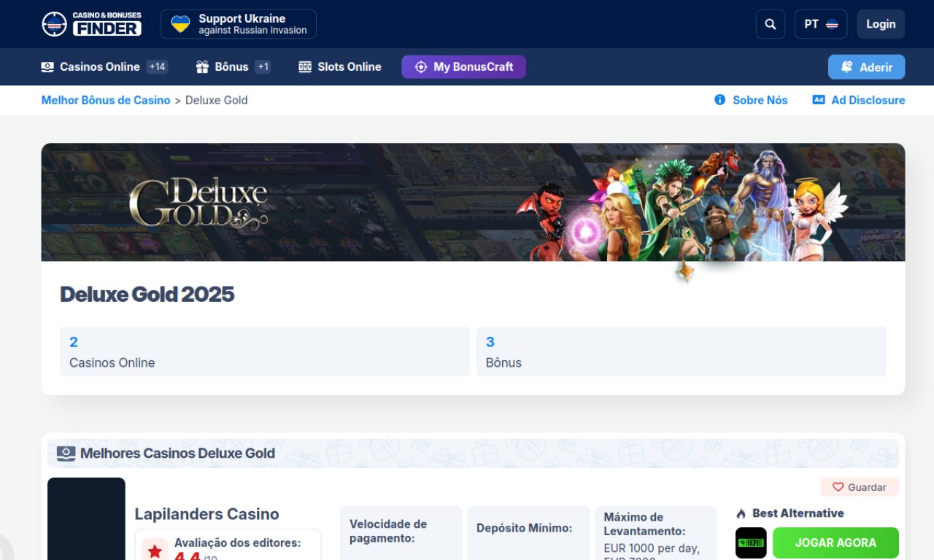Click the user icon in Aderir button
This screenshot has width=934, height=560.
pyautogui.click(x=847, y=66)
